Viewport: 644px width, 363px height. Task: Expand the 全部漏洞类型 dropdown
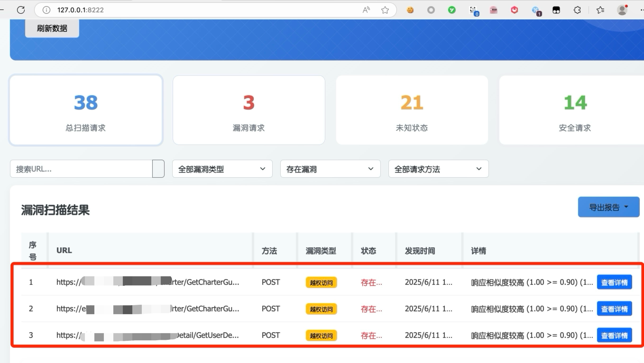coord(222,169)
